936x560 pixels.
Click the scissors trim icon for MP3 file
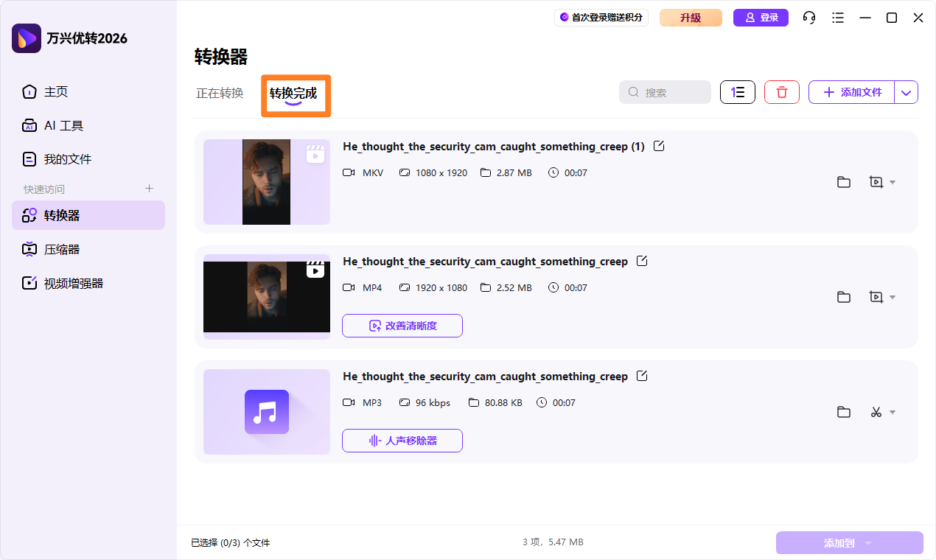tap(876, 412)
